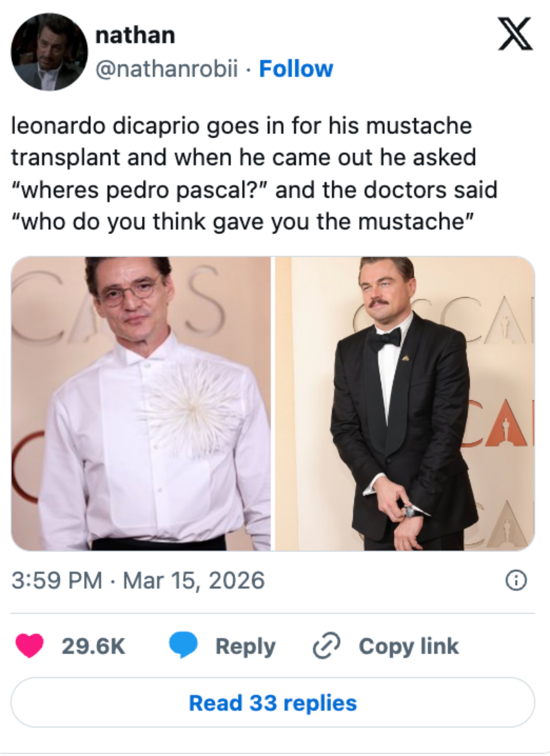Select the username nathan

(x=135, y=37)
